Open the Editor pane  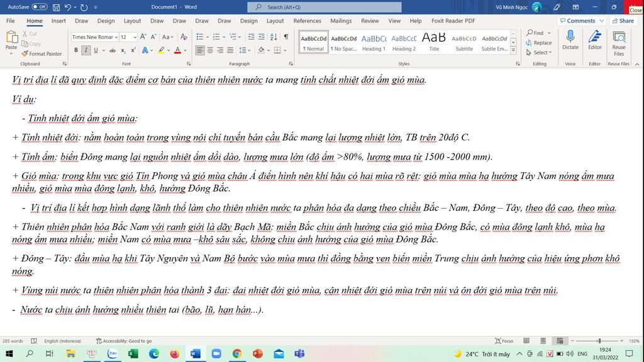595,40
